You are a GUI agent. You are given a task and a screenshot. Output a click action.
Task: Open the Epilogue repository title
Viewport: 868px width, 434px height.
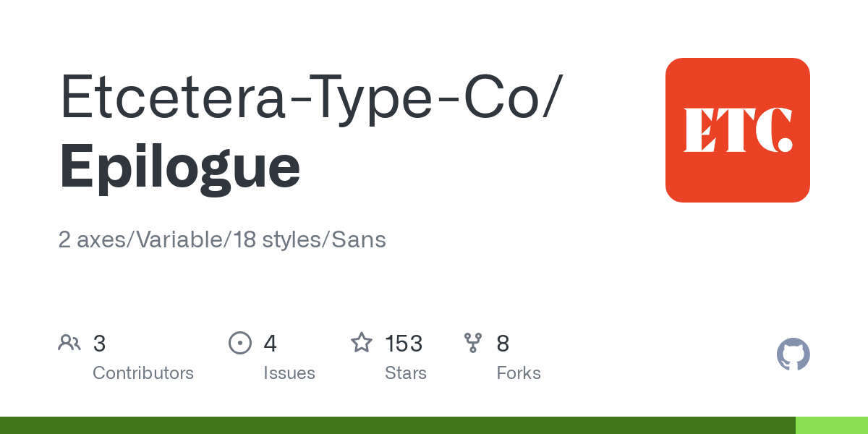[179, 166]
